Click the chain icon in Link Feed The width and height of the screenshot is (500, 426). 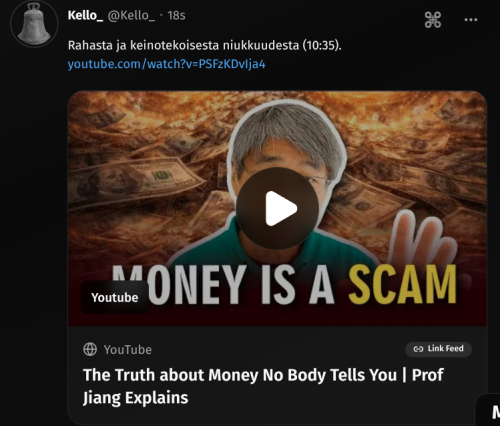(418, 349)
